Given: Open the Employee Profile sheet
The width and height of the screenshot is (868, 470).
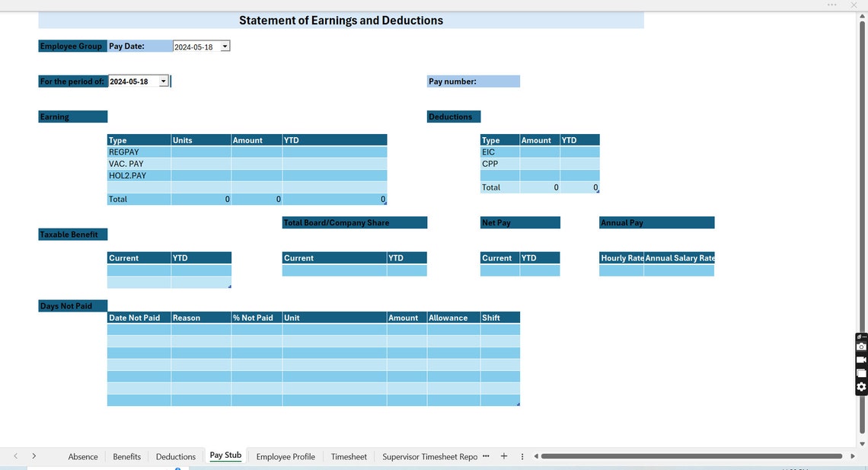Looking at the screenshot, I should point(285,456).
